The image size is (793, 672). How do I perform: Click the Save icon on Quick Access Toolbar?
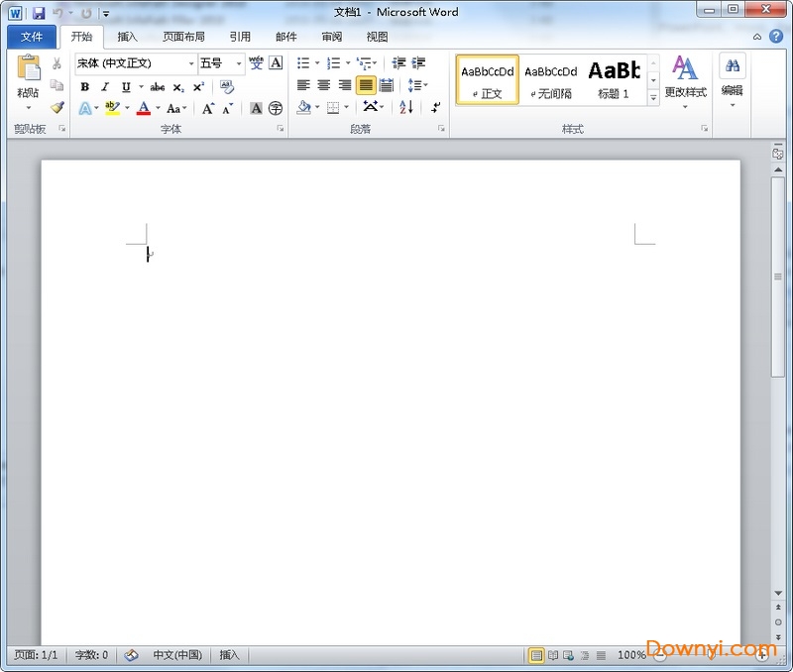[38, 11]
